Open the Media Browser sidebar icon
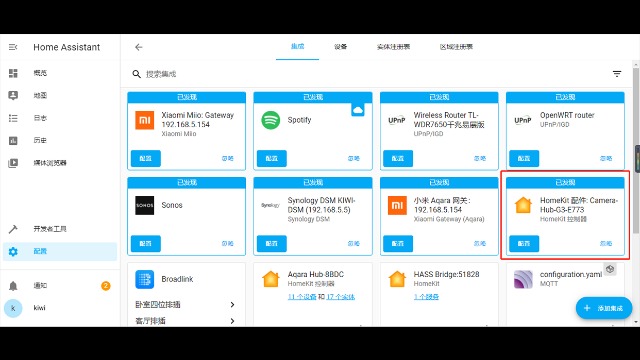Screen dimensions: 640x360 pyautogui.click(x=13, y=163)
